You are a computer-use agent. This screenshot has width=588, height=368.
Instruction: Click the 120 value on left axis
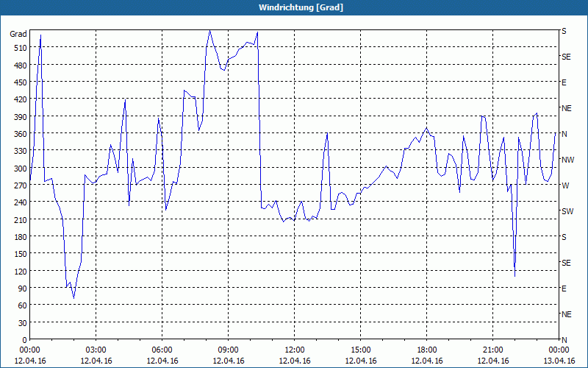coord(21,271)
